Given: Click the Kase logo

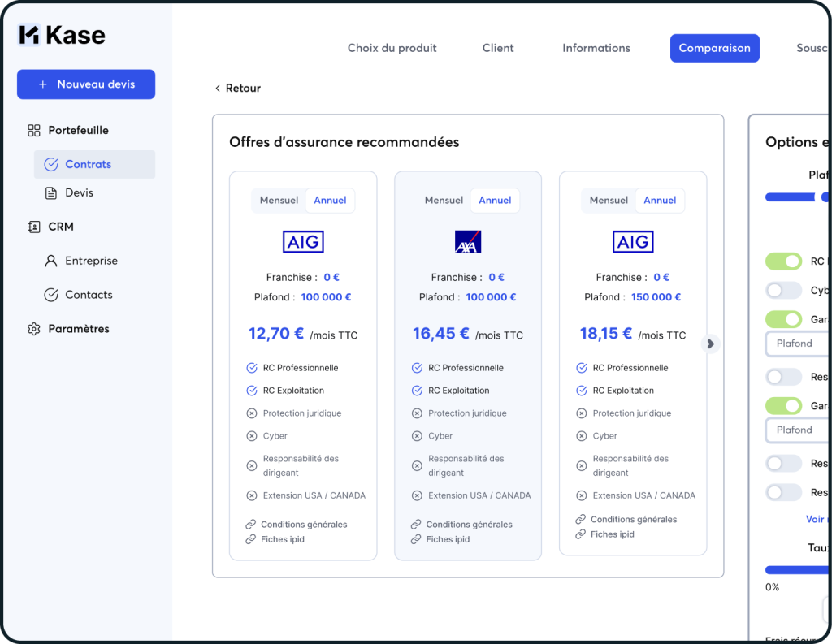Looking at the screenshot, I should [x=62, y=35].
